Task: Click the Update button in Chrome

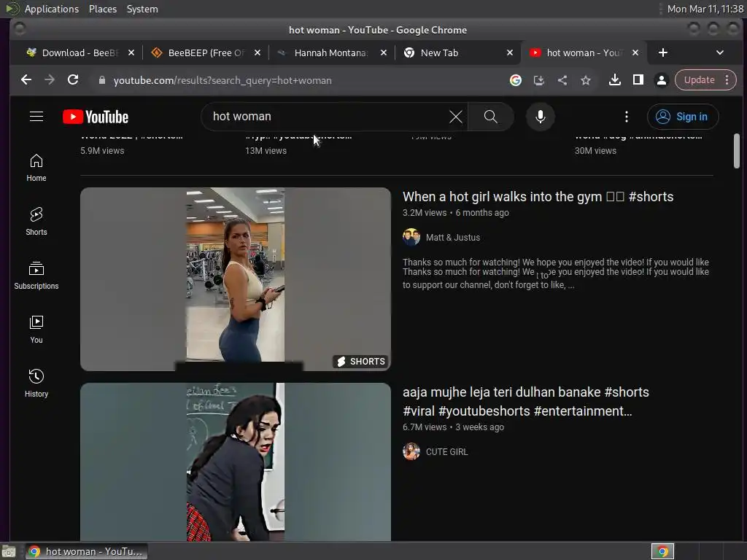Action: tap(699, 80)
